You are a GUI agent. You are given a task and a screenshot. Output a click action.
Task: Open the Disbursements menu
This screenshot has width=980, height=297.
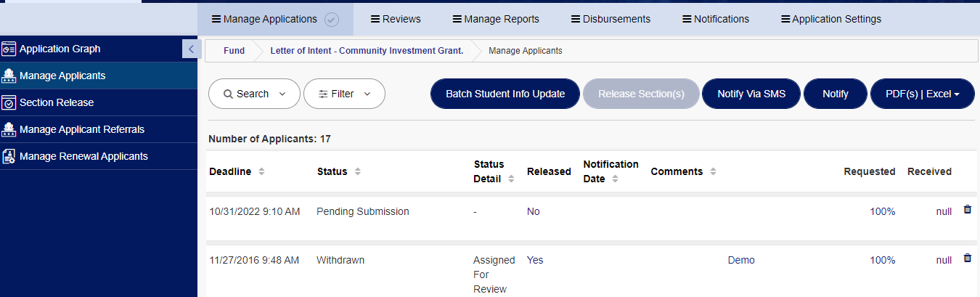pyautogui.click(x=611, y=19)
